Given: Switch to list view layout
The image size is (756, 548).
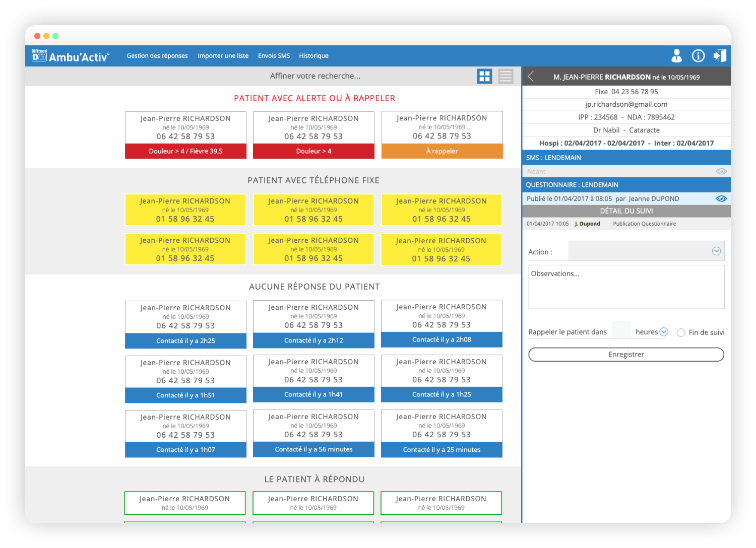Looking at the screenshot, I should tap(506, 76).
